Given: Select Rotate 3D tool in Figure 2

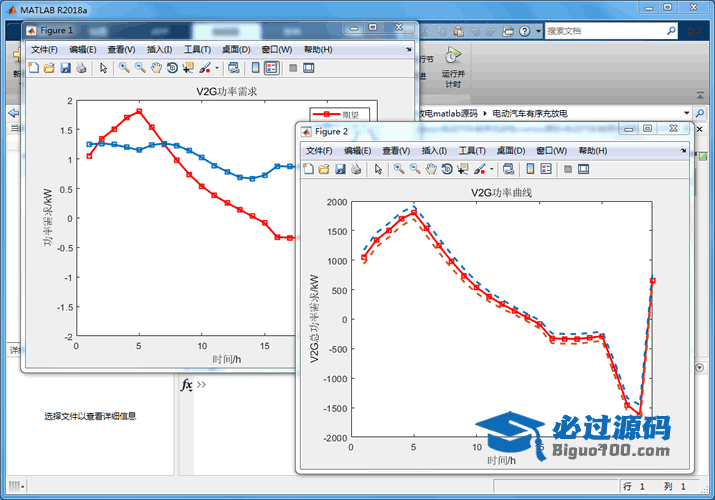Looking at the screenshot, I should pos(446,169).
